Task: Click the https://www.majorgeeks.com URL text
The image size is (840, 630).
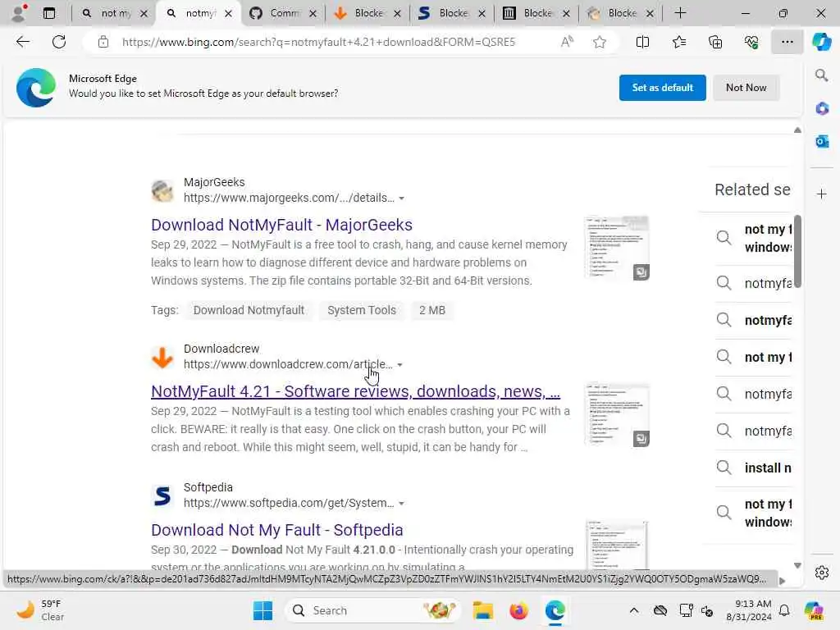Action: (289, 199)
